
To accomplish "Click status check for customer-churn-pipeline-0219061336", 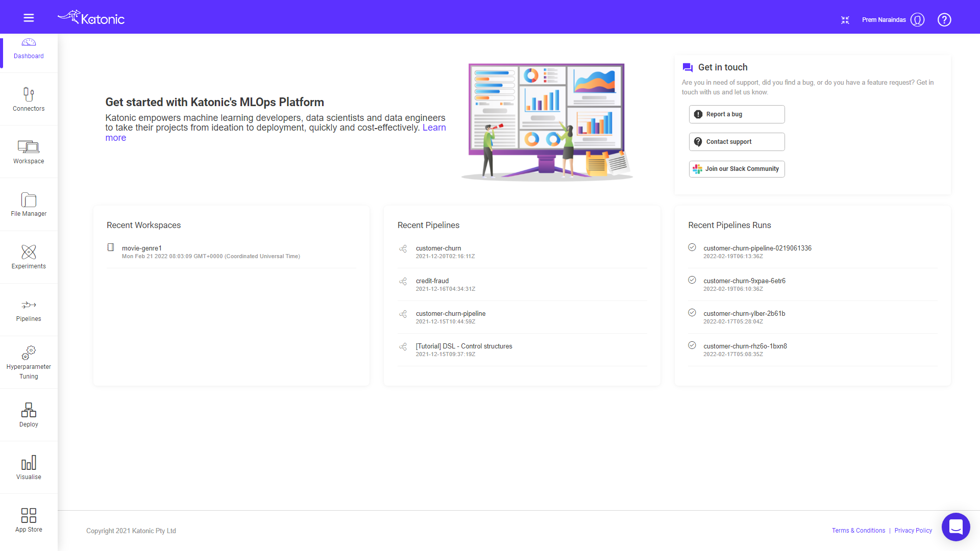I will (692, 247).
